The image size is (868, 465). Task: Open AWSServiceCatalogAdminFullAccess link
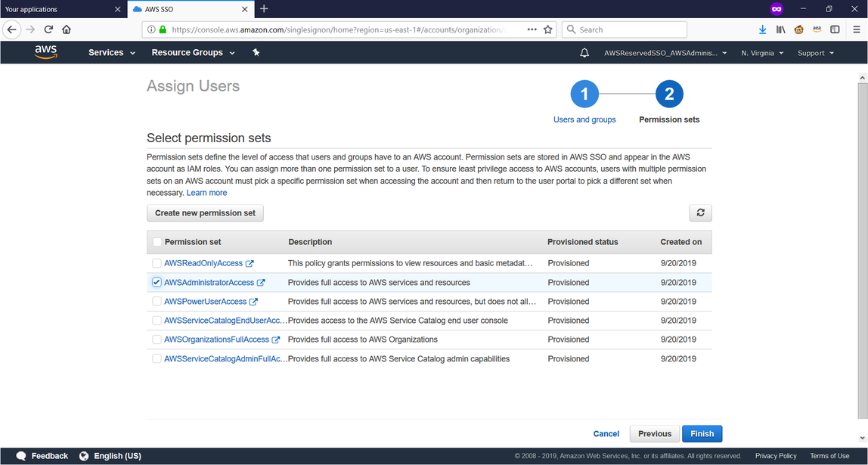pyautogui.click(x=226, y=358)
